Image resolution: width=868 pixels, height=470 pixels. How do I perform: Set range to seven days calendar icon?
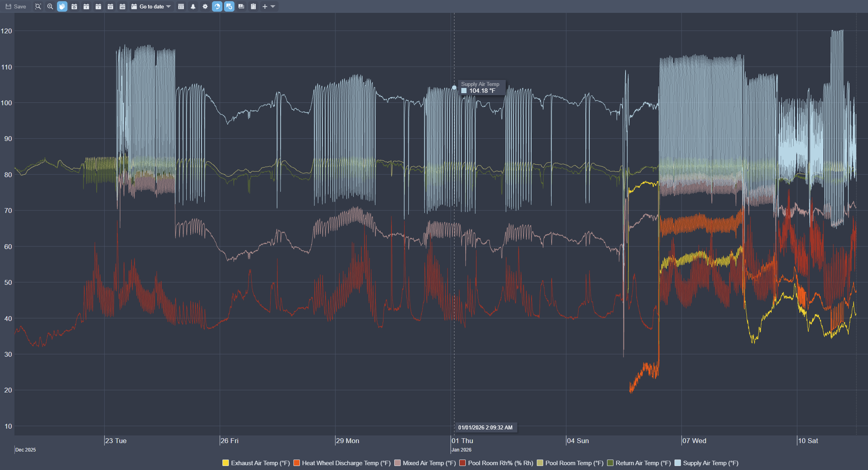point(98,6)
